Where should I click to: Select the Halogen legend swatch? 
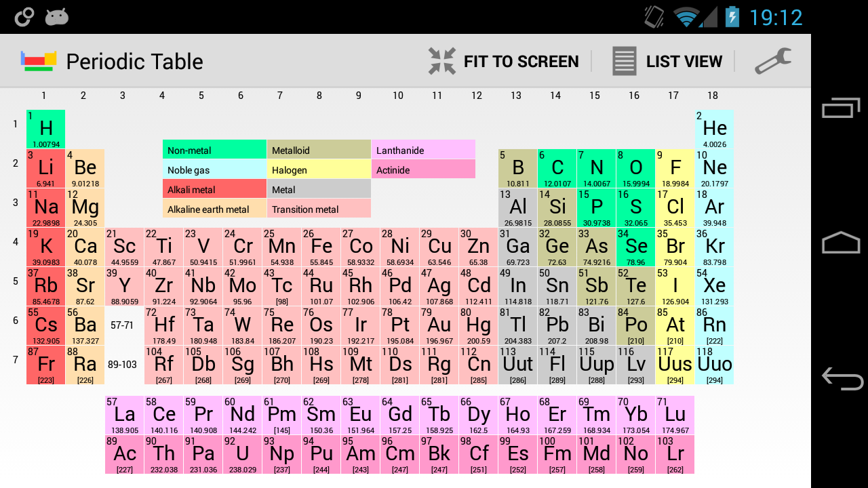point(319,170)
